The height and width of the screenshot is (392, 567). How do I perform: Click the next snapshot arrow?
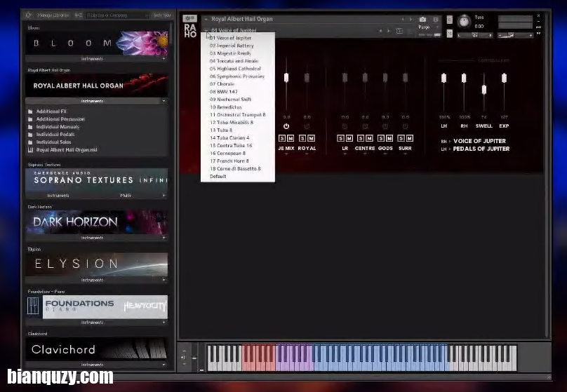(389, 31)
